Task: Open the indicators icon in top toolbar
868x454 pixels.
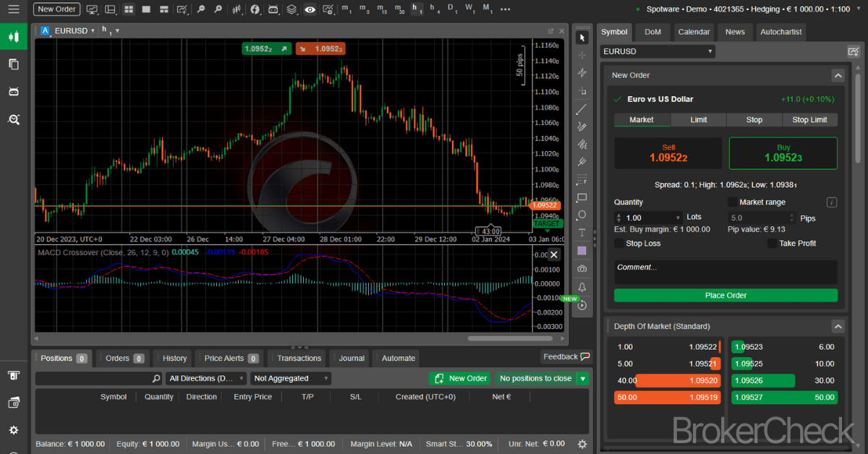Action: pyautogui.click(x=255, y=9)
